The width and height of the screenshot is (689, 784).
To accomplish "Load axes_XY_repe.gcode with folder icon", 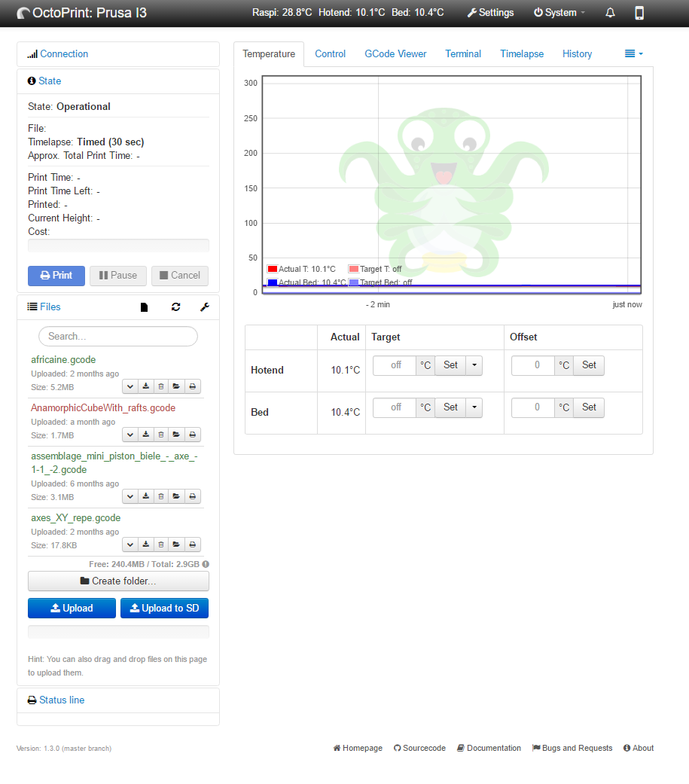I will click(176, 545).
